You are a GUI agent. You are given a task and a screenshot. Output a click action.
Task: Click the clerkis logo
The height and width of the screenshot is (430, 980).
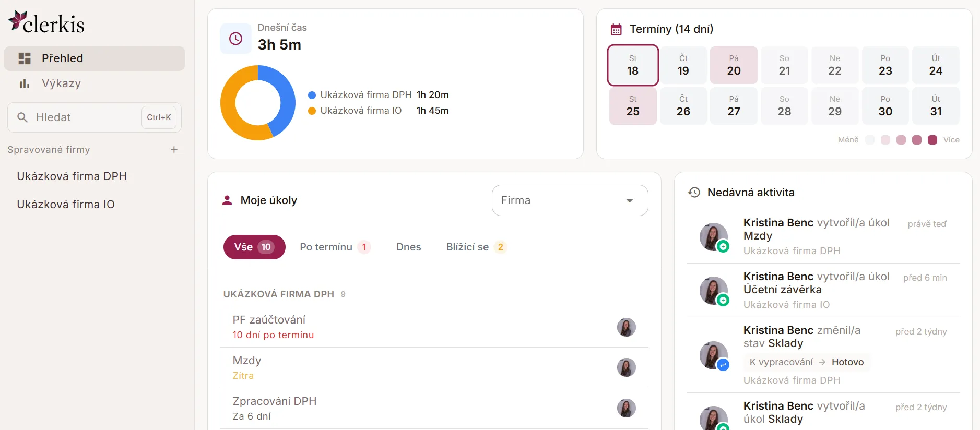[x=46, y=23]
